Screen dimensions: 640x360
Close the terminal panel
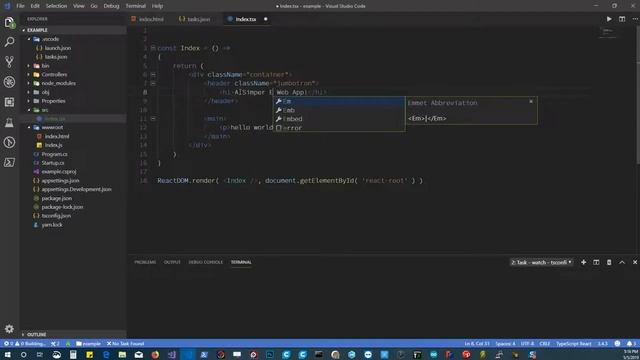tap(635, 262)
